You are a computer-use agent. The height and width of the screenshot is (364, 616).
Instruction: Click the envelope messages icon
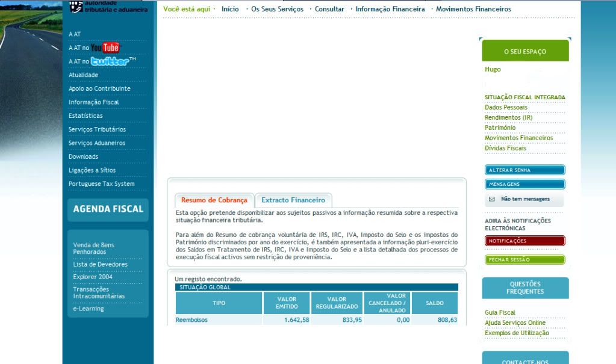click(492, 199)
